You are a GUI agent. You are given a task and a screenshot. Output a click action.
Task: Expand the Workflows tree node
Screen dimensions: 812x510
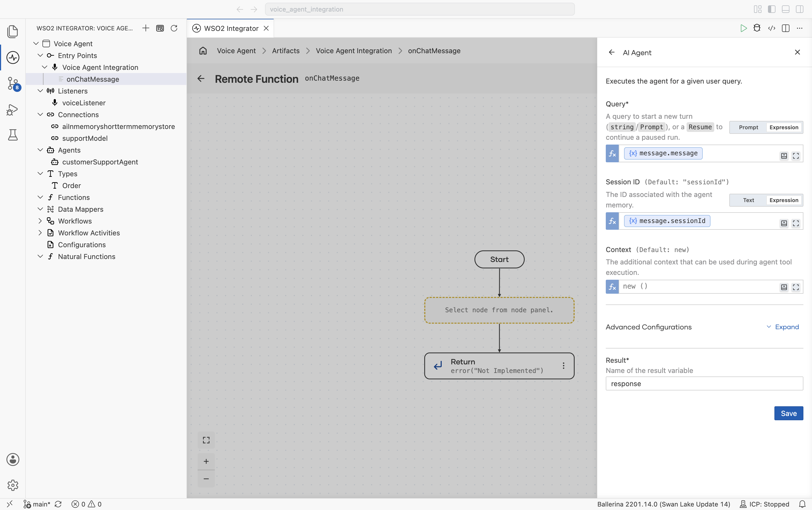(x=40, y=221)
